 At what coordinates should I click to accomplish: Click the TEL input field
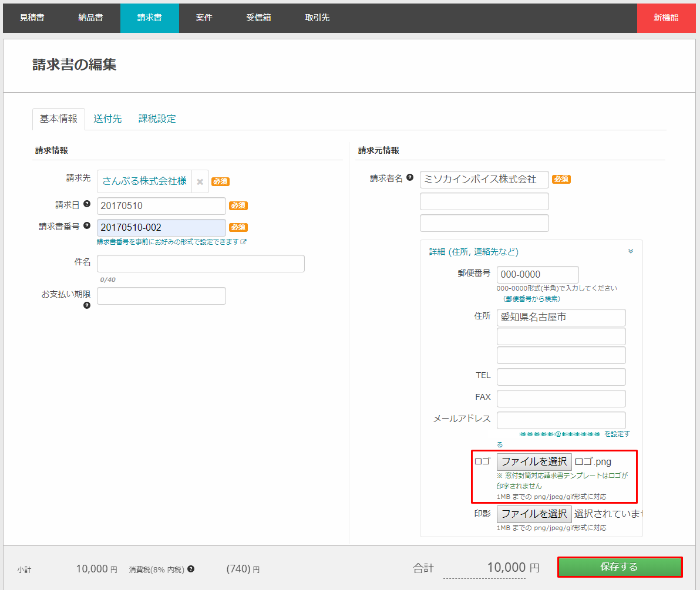(x=561, y=377)
